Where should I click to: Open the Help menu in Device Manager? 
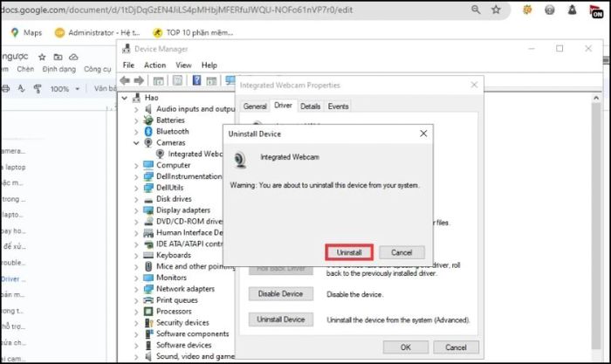pyautogui.click(x=209, y=65)
